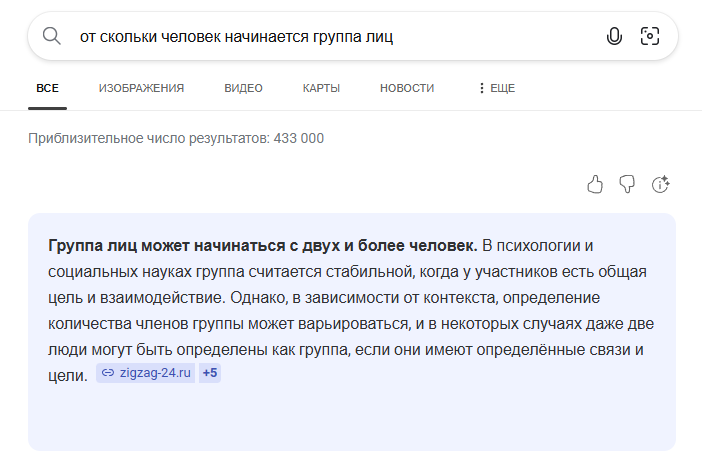Dislike the AI answer with thumbs down
The height and width of the screenshot is (464, 702).
coord(627,184)
